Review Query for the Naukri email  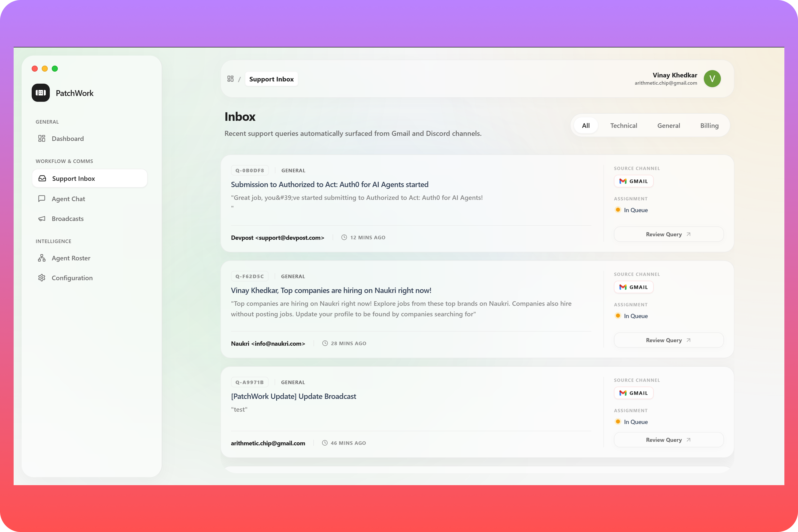click(x=668, y=340)
